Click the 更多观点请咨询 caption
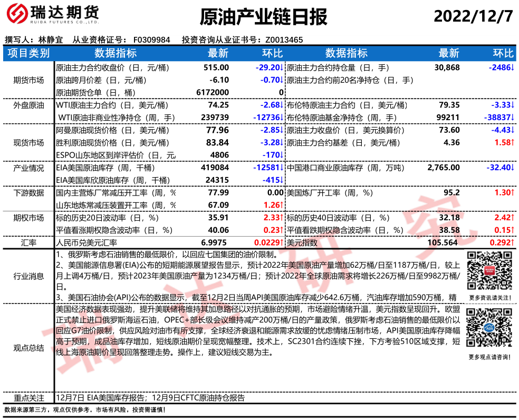Image resolution: width=519 pixels, height=420 pixels. 488,358
